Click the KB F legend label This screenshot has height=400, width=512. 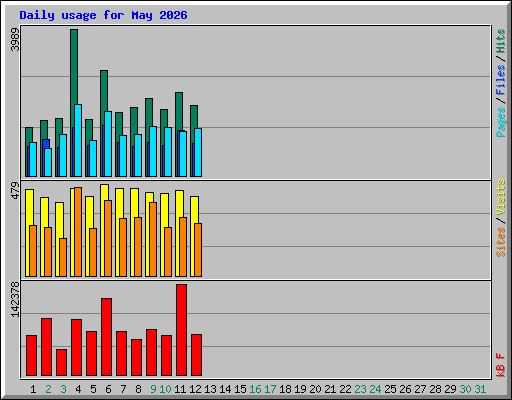(x=500, y=365)
